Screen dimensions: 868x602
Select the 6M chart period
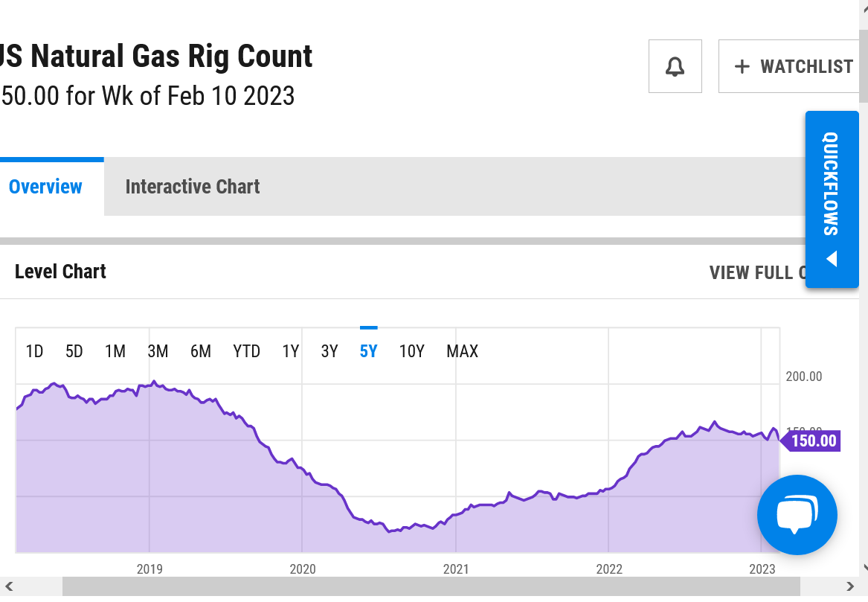tap(201, 351)
